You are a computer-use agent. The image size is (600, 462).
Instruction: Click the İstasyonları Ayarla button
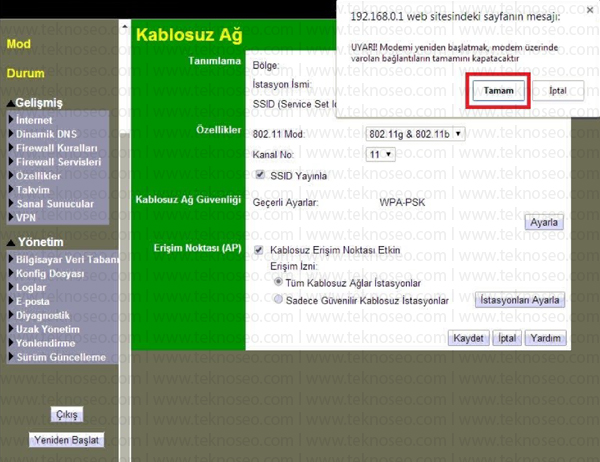(520, 300)
